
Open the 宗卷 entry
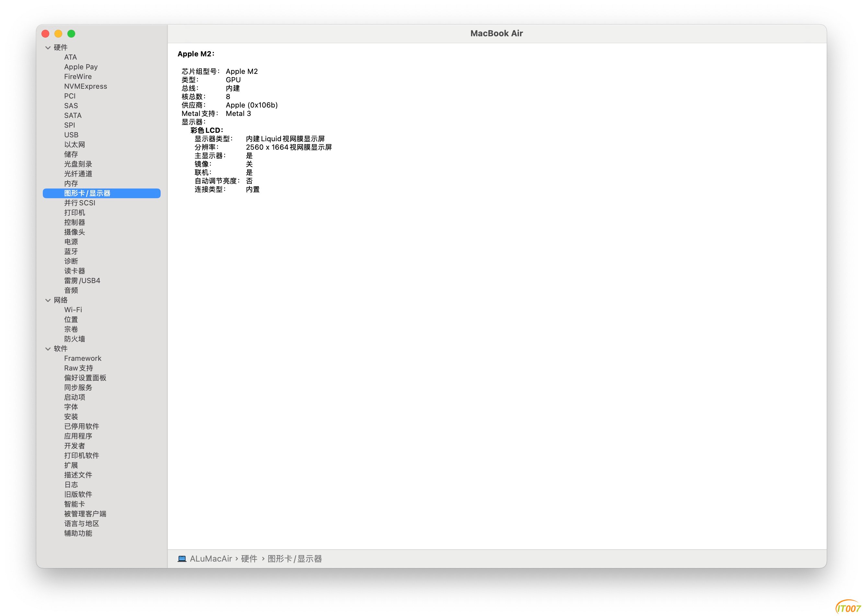point(71,329)
